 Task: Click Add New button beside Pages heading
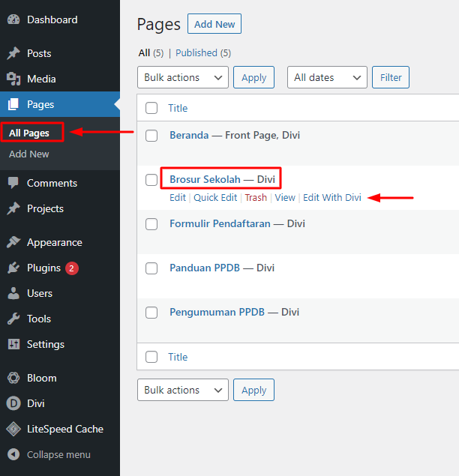[214, 24]
